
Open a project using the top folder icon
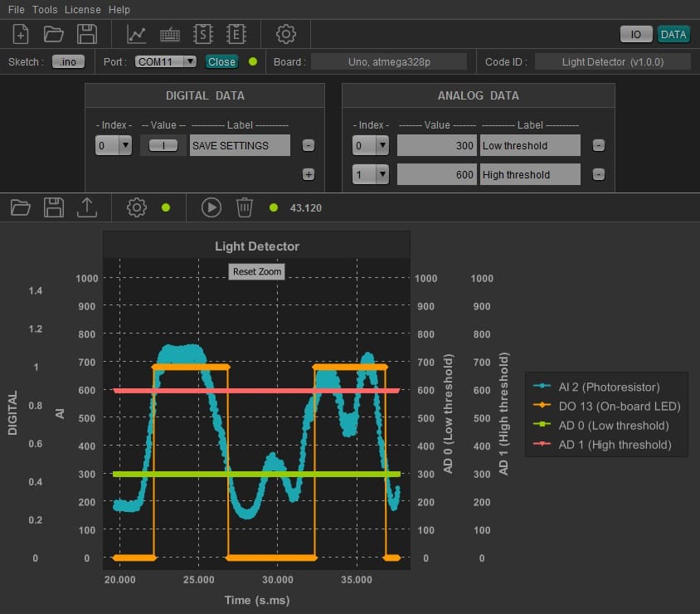(x=53, y=34)
